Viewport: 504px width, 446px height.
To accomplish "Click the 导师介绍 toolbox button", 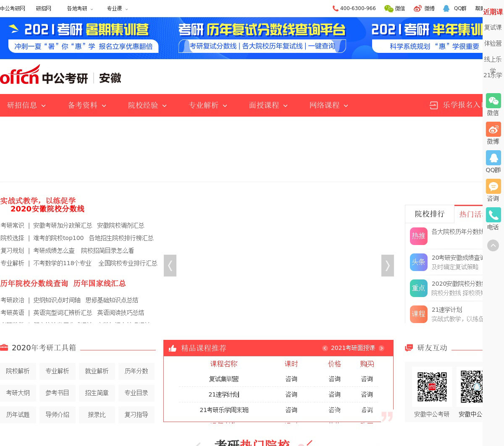I will tap(58, 415).
